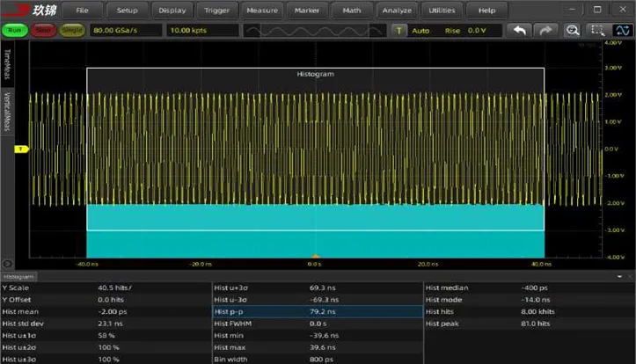
Task: Activate the region selection box tool
Action: tap(597, 30)
